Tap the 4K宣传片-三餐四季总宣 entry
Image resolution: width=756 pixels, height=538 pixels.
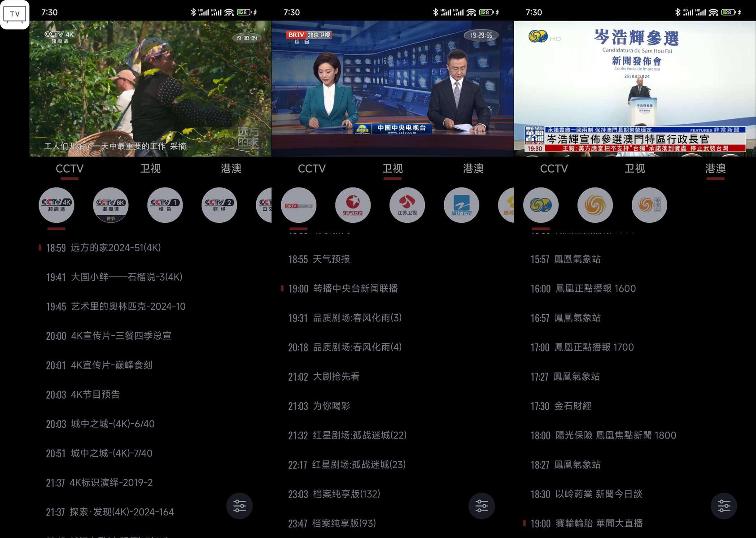coord(109,336)
